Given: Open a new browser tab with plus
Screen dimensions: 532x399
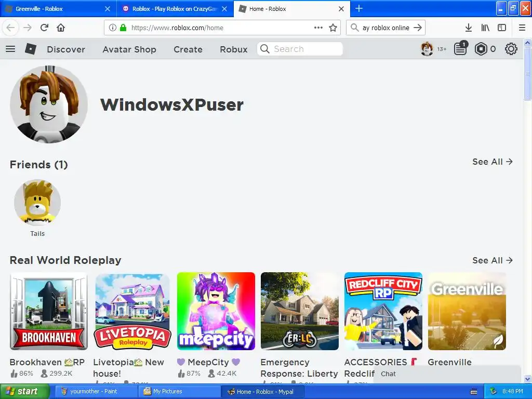Looking at the screenshot, I should pyautogui.click(x=359, y=8).
